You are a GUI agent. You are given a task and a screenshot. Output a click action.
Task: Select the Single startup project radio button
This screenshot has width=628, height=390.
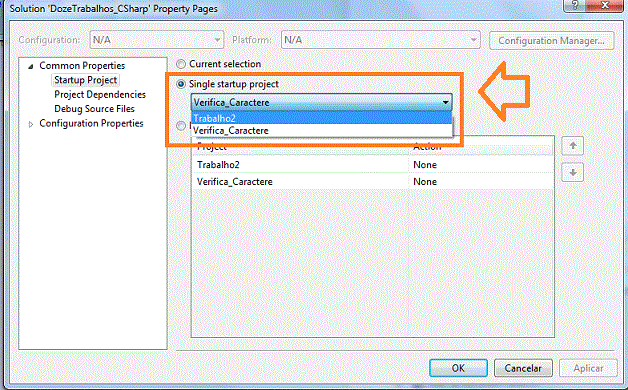coord(181,84)
